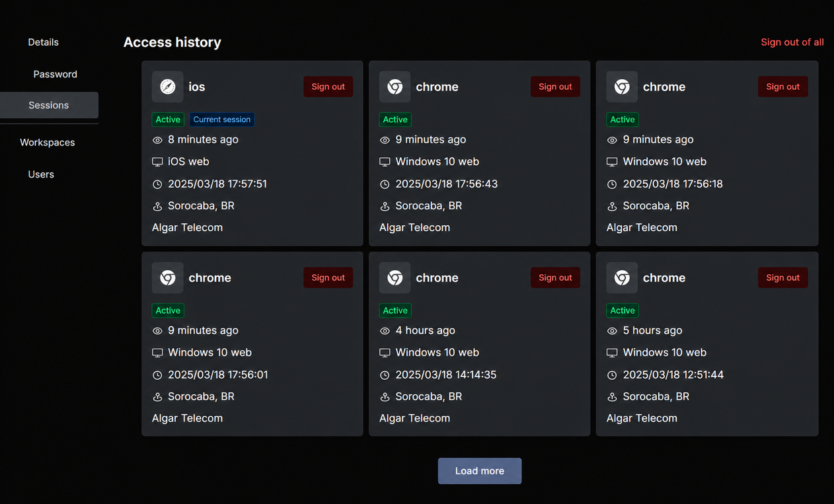Click the clock icon beside 2025/03/18 17:56:43

click(x=385, y=184)
